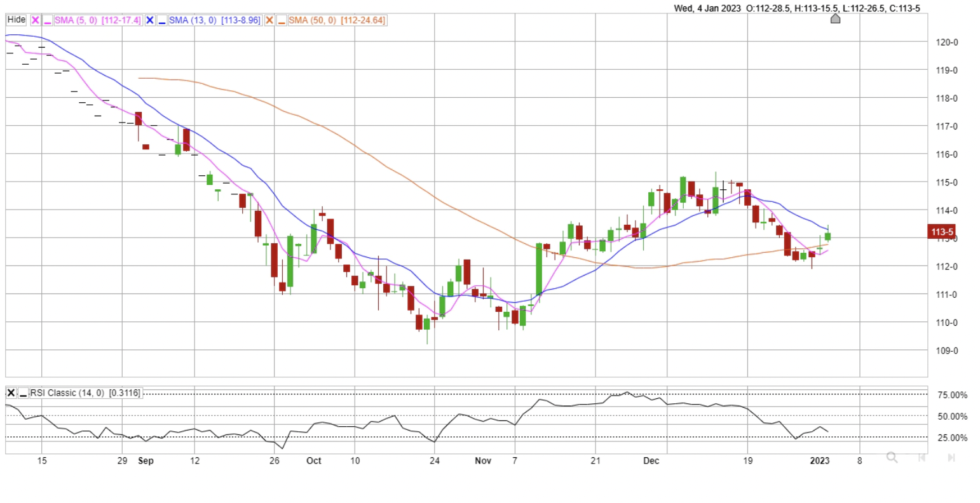Screen dimensions: 980x503
Task: Collapse the RSI Classic study with underscore icon
Action: [x=24, y=393]
